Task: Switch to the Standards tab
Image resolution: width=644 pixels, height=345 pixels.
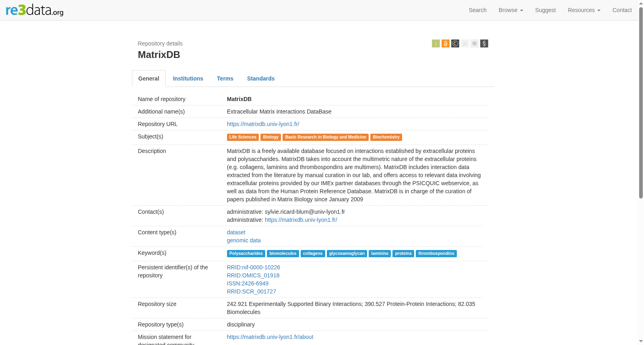Action: pyautogui.click(x=261, y=79)
